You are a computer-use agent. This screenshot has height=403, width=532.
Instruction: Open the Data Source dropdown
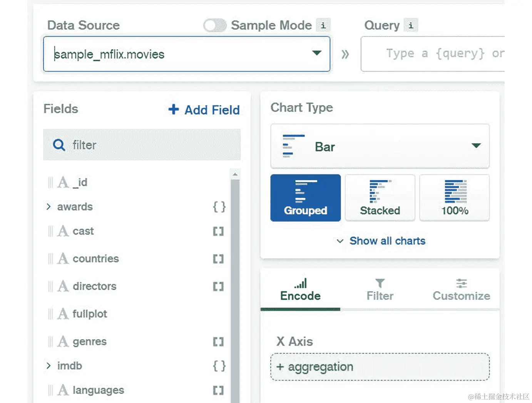316,53
